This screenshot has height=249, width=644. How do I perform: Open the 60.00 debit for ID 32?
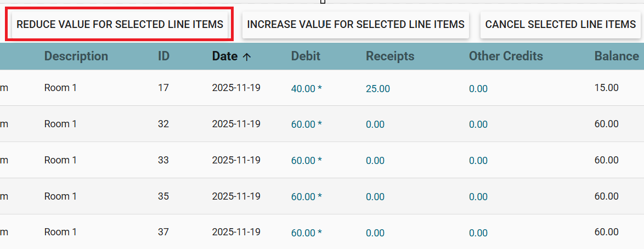tap(303, 125)
